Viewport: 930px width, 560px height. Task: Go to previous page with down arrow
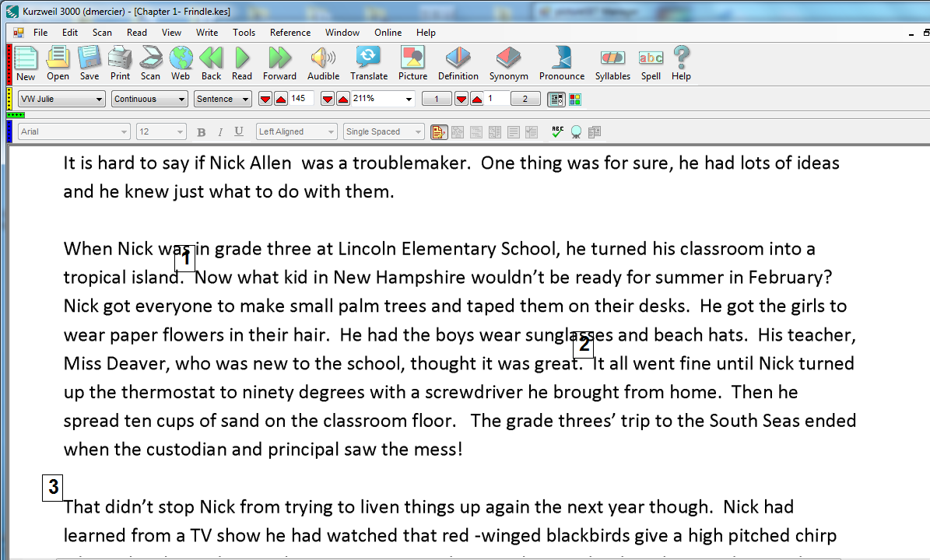461,99
